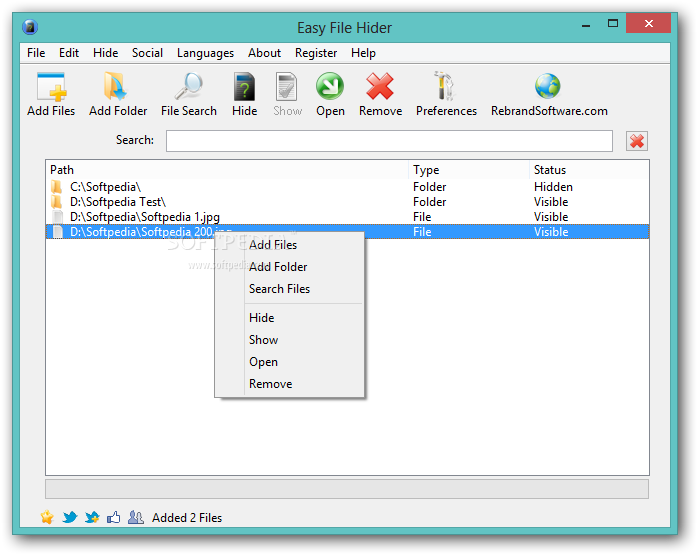Click into the Search input field
Image resolution: width=698 pixels, height=555 pixels.
click(390, 141)
